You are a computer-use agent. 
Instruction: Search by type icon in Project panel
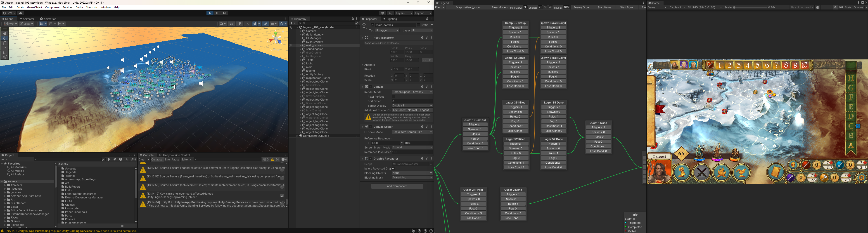coord(109,159)
